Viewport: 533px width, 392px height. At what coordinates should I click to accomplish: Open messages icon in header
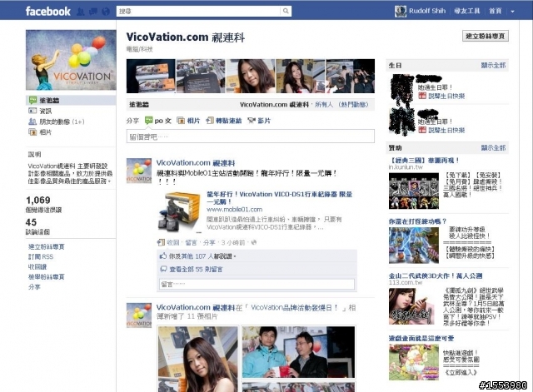pos(93,12)
